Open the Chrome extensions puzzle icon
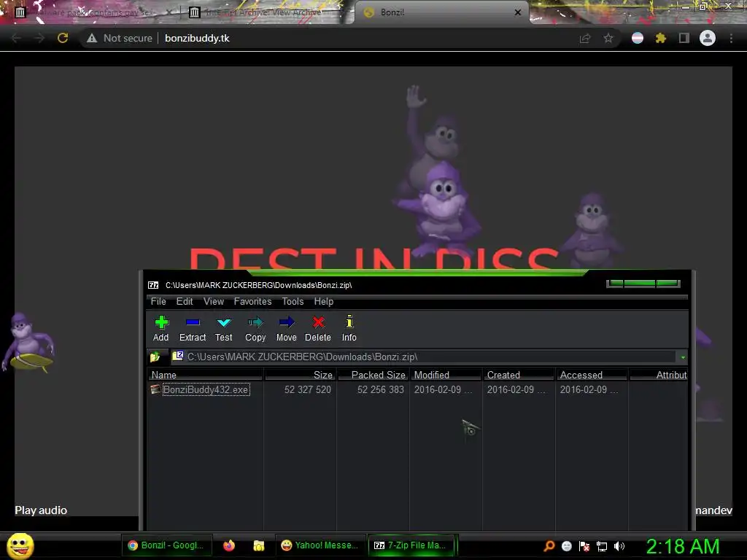The width and height of the screenshot is (747, 560). click(661, 38)
